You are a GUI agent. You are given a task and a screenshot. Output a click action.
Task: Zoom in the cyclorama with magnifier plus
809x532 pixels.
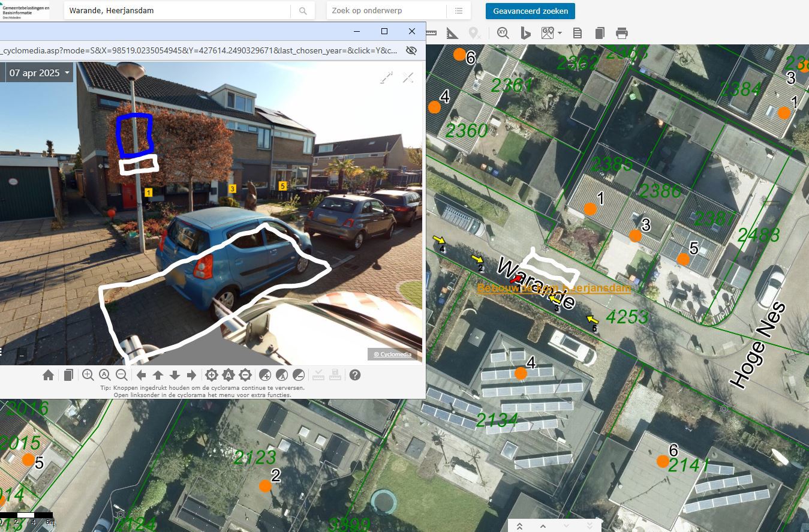[88, 375]
